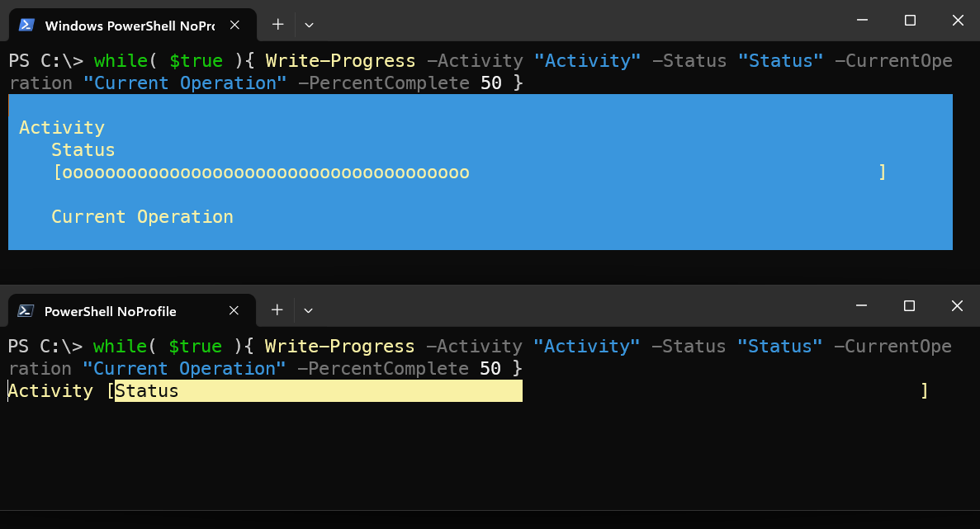Image resolution: width=980 pixels, height=529 pixels.
Task: Expand the new-tab profile chevron next to plus button
Action: point(308,26)
